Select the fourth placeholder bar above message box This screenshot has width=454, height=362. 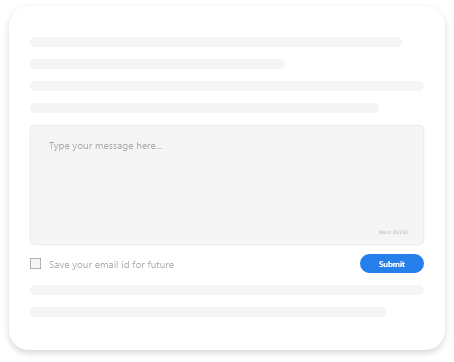pos(204,108)
